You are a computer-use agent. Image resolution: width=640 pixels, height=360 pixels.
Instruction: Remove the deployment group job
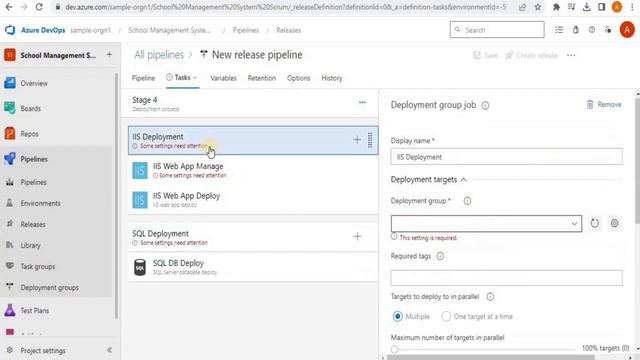(x=604, y=104)
